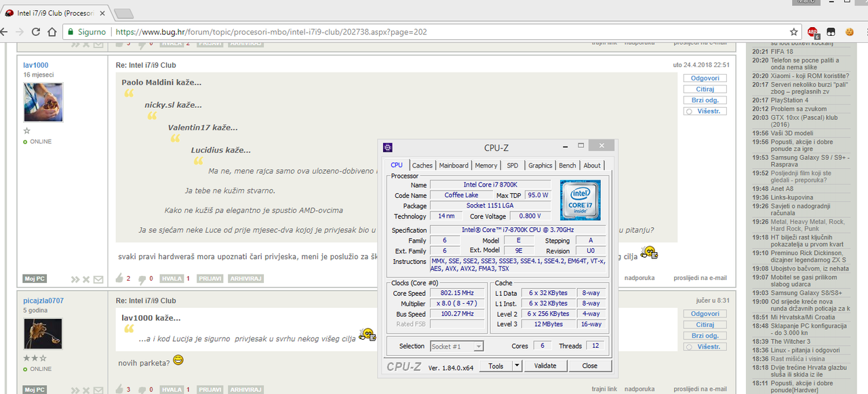Click 'prosljedi na e-mail' under lav1000's post
Image resolution: width=868 pixels, height=394 pixels.
click(x=700, y=278)
